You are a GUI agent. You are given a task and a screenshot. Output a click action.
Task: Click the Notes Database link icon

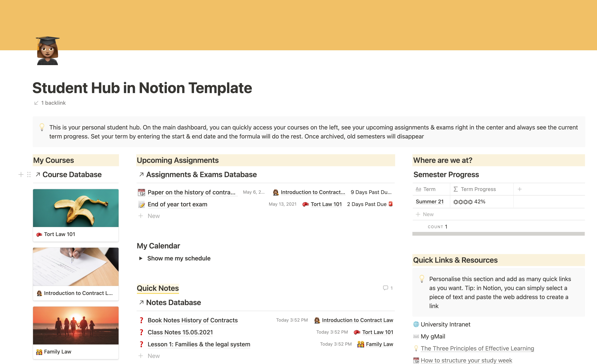(141, 302)
